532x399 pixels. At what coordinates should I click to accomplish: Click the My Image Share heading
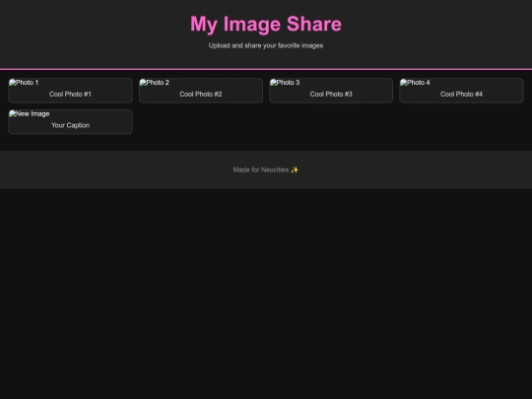point(266,24)
